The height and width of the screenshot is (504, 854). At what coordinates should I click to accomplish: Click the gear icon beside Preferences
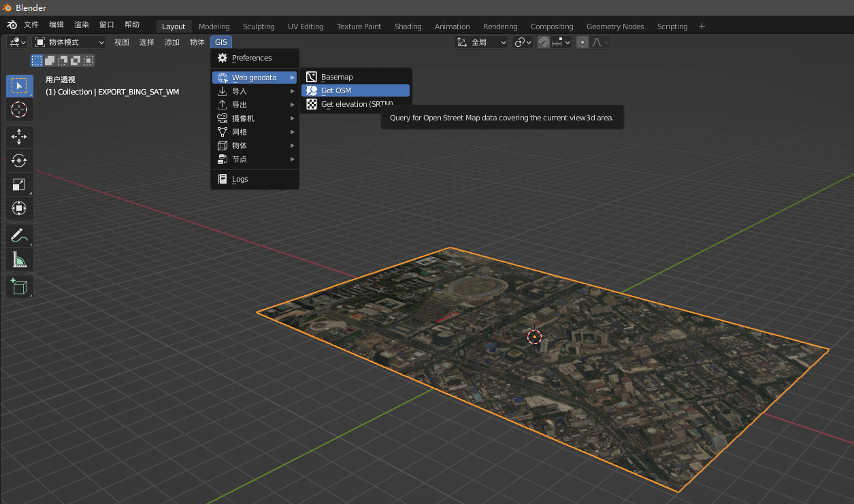click(223, 58)
